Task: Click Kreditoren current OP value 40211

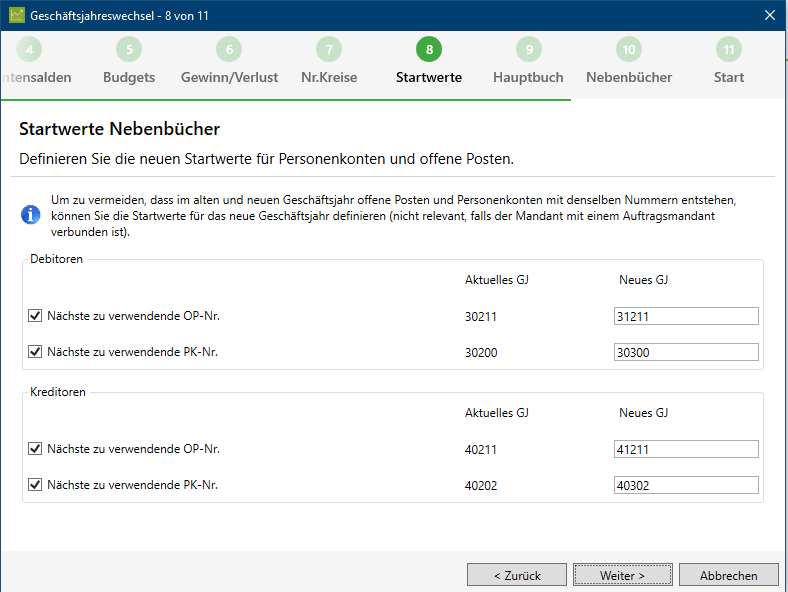Action: (481, 449)
